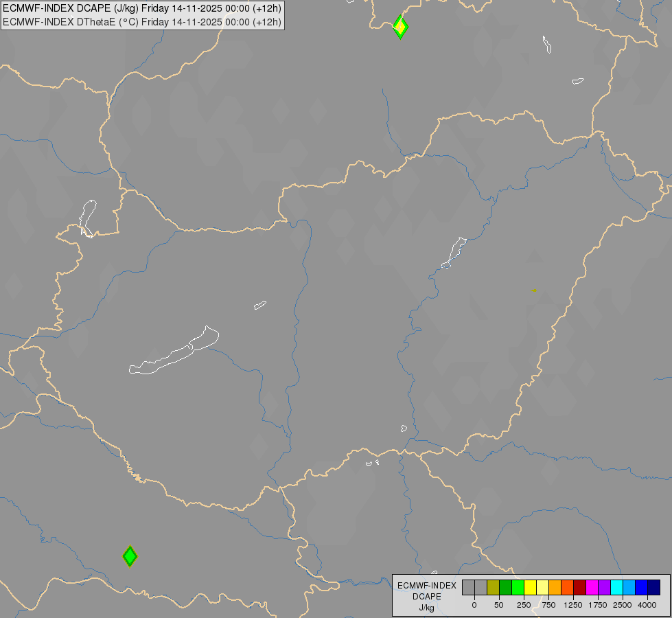Select the bright green legend swatch
The image size is (672, 618).
(518, 588)
